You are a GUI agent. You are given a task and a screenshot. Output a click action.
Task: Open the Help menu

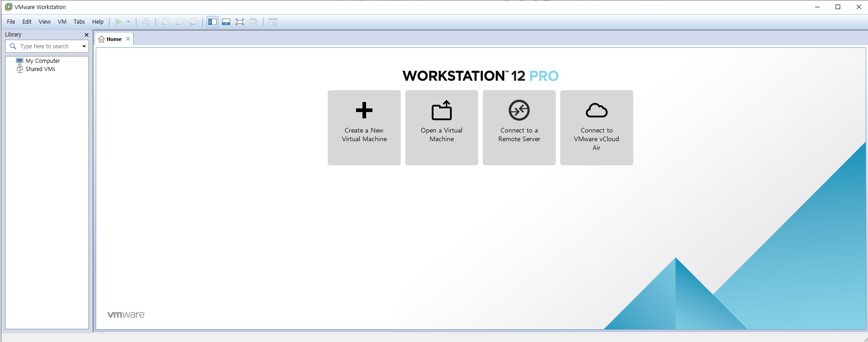pos(98,22)
